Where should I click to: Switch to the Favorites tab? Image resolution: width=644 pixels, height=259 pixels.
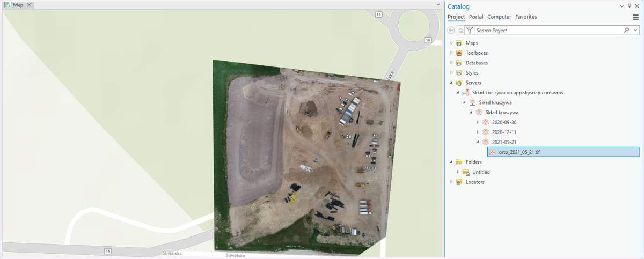526,17
